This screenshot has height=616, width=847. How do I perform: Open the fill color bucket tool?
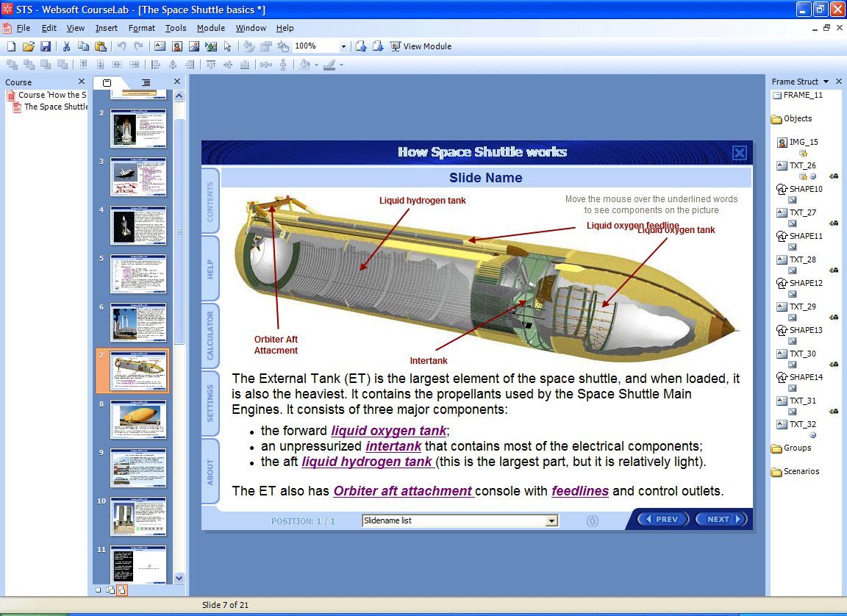point(306,65)
